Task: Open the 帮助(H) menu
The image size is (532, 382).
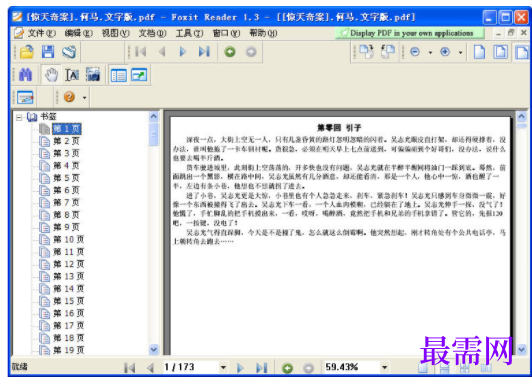Action: pos(263,33)
